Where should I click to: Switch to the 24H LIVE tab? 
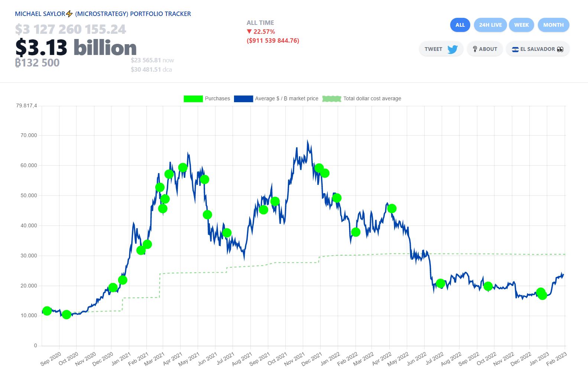coord(490,25)
